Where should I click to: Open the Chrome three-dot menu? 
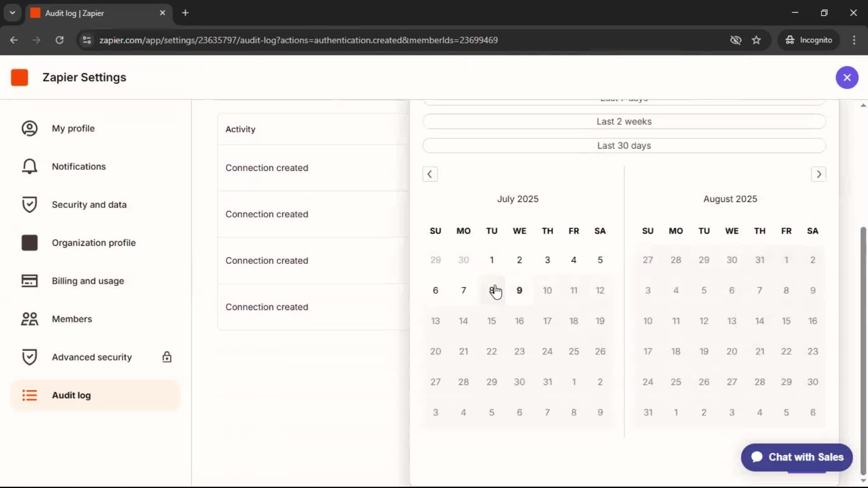[854, 40]
